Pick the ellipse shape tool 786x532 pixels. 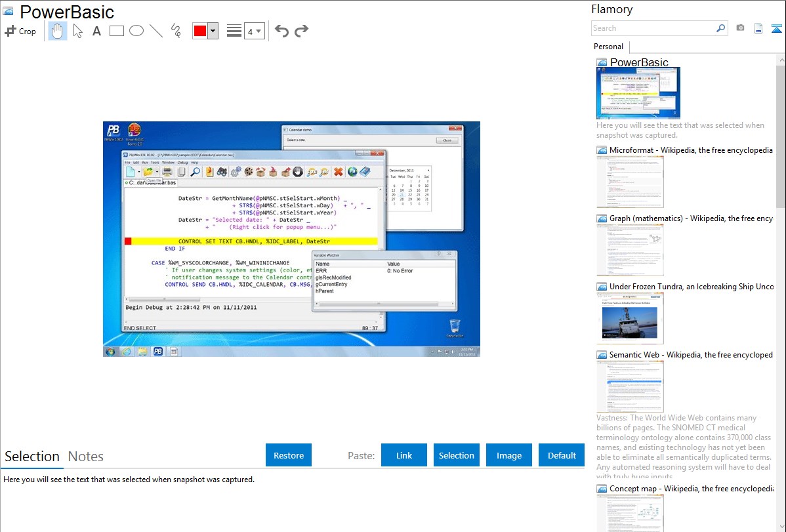[136, 31]
